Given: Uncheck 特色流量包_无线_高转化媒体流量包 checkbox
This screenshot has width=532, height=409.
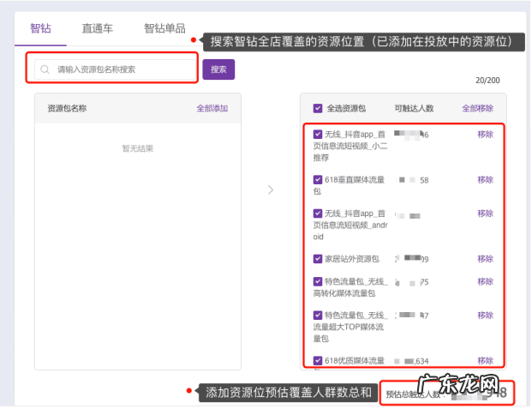Looking at the screenshot, I should coord(318,281).
